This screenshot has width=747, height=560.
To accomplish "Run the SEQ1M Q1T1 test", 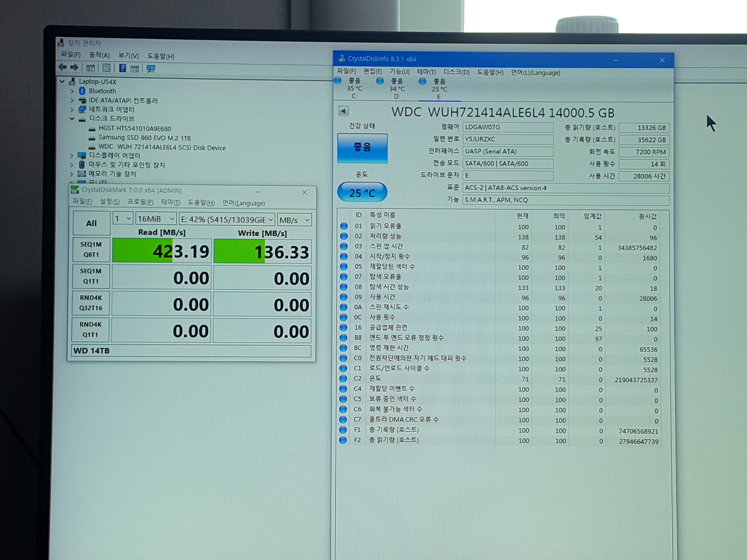I will click(x=90, y=276).
